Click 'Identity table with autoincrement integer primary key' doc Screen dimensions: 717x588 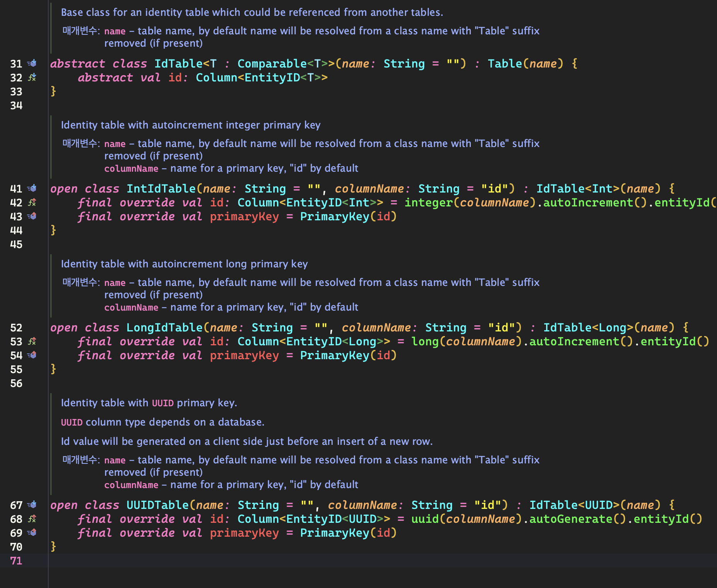[x=191, y=125]
